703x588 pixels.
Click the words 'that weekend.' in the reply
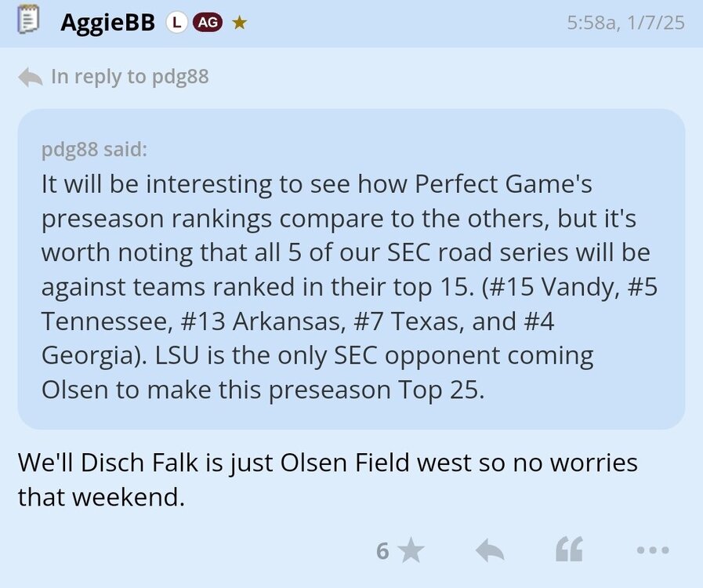(x=101, y=497)
